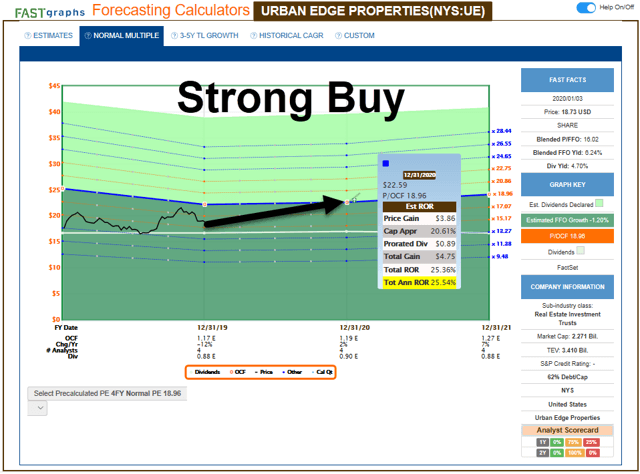Click the FAST FACTS header
640x474 pixels.
pyautogui.click(x=567, y=80)
